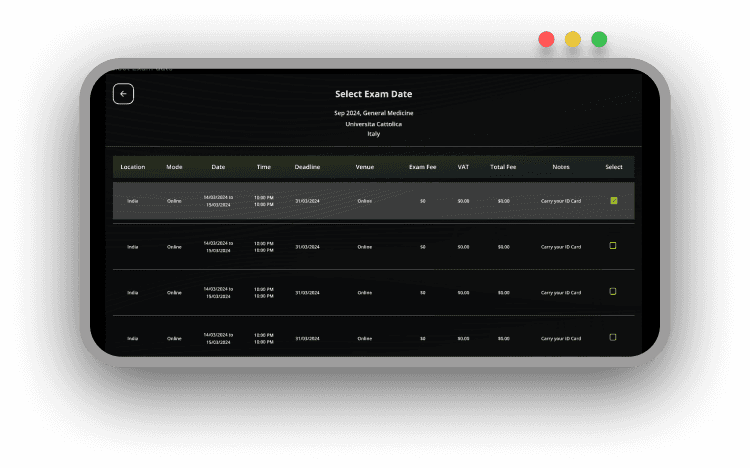
Task: Tick the second row's Select checkbox
Action: click(613, 246)
